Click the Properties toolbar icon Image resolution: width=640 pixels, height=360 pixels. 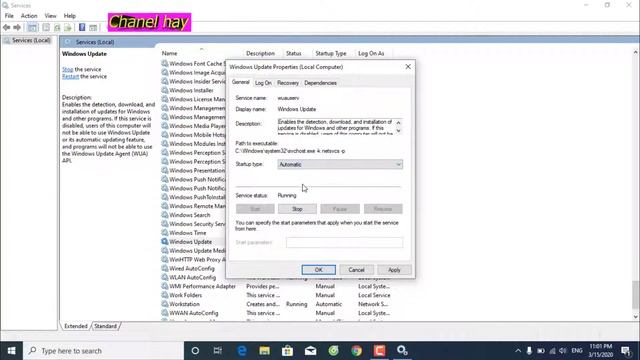coord(46,27)
